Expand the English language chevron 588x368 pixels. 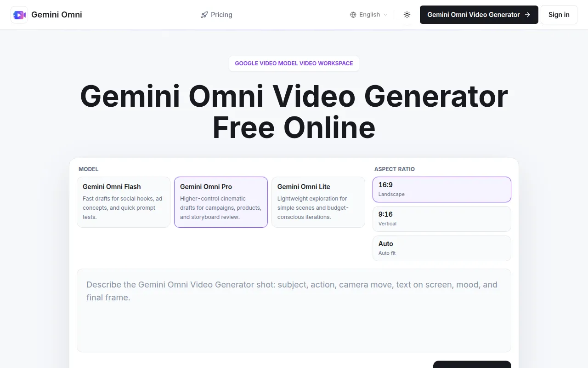385,15
